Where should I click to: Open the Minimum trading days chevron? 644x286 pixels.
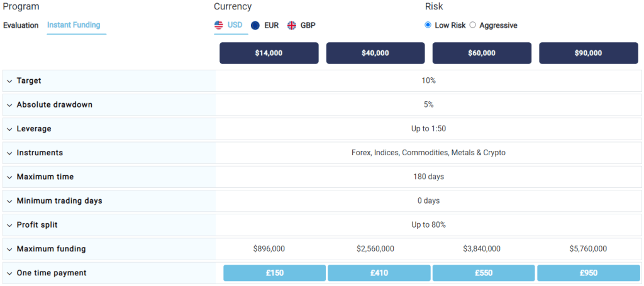point(10,201)
